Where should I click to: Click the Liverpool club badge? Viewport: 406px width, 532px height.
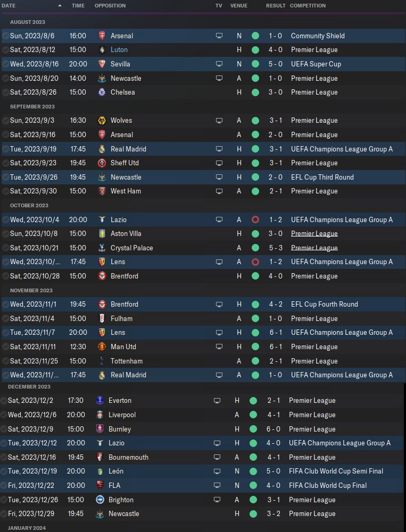[x=100, y=415]
